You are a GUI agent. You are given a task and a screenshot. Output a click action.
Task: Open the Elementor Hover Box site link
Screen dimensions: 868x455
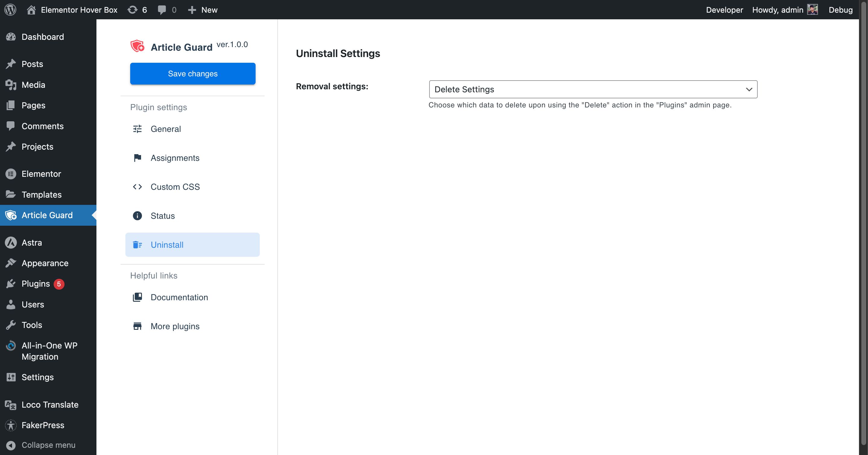tap(79, 9)
